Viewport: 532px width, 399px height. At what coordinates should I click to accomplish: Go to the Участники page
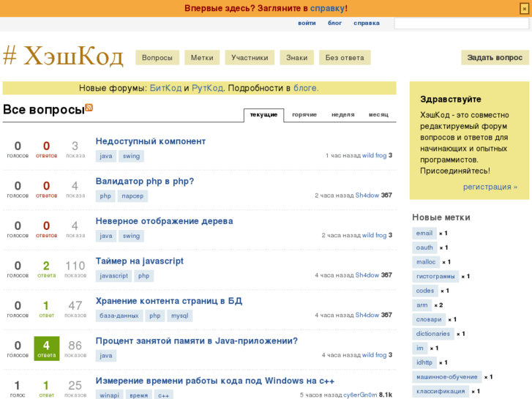click(250, 58)
